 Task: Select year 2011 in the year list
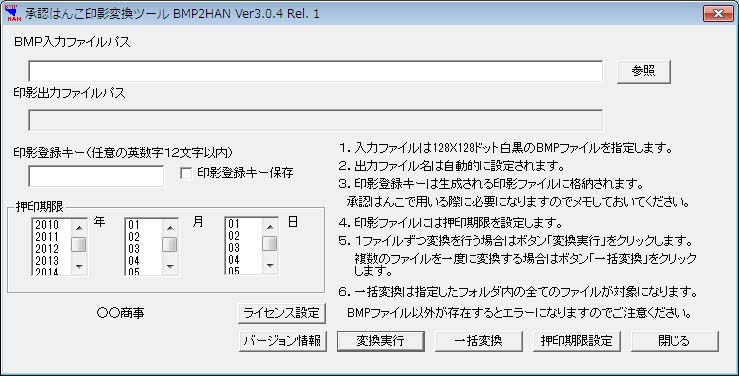point(47,237)
